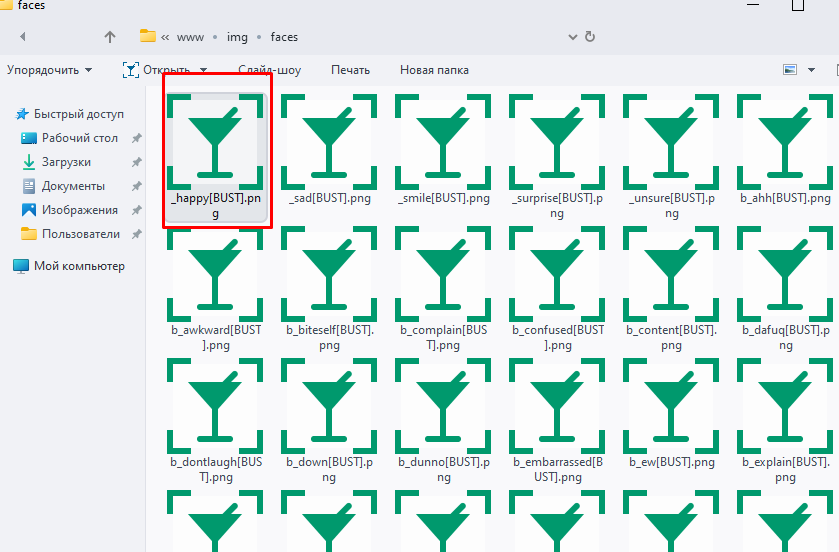Select the b_dafuq[BUST].png file icon

[785, 274]
